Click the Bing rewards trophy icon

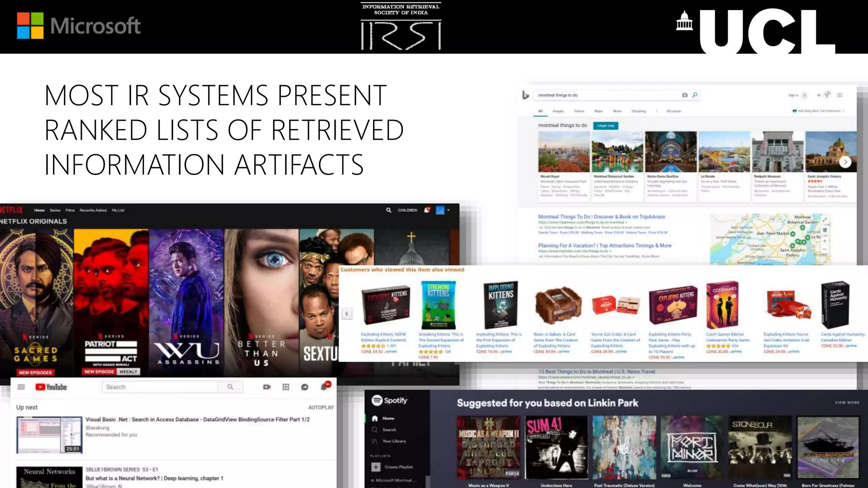[x=827, y=95]
